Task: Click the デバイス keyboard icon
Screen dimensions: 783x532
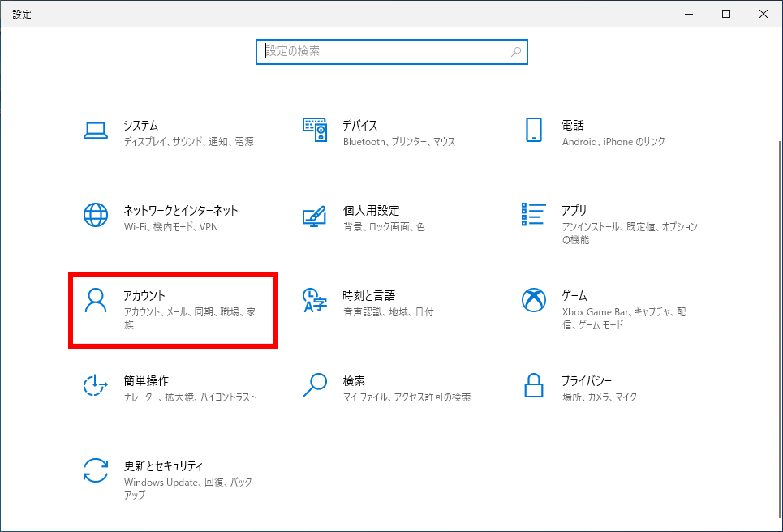Action: point(315,130)
